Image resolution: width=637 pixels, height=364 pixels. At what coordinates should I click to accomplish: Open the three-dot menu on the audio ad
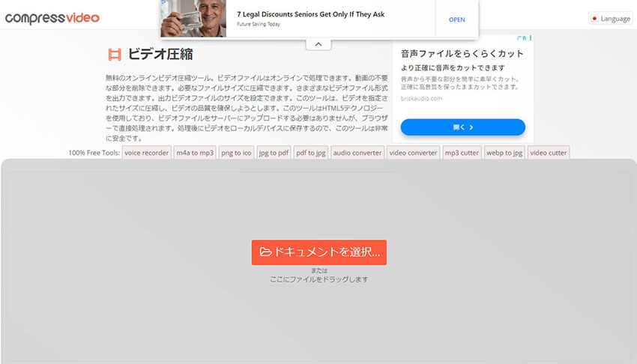[x=529, y=37]
